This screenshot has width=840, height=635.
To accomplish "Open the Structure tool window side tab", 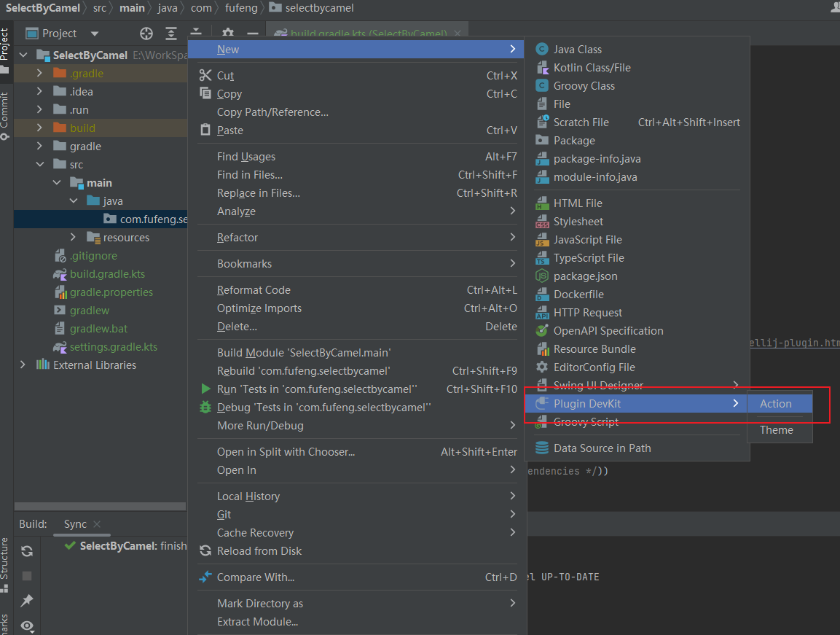I will 5,564.
